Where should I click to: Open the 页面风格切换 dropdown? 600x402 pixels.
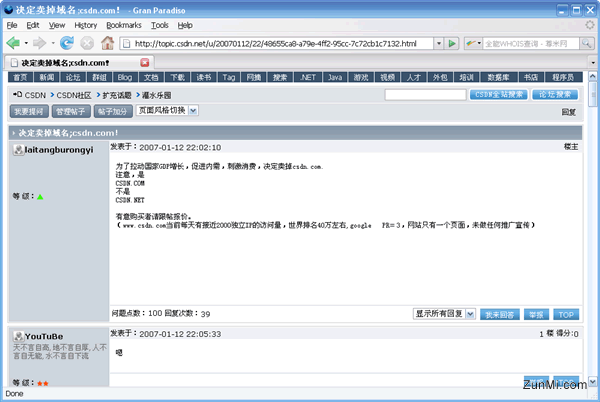tap(193, 111)
